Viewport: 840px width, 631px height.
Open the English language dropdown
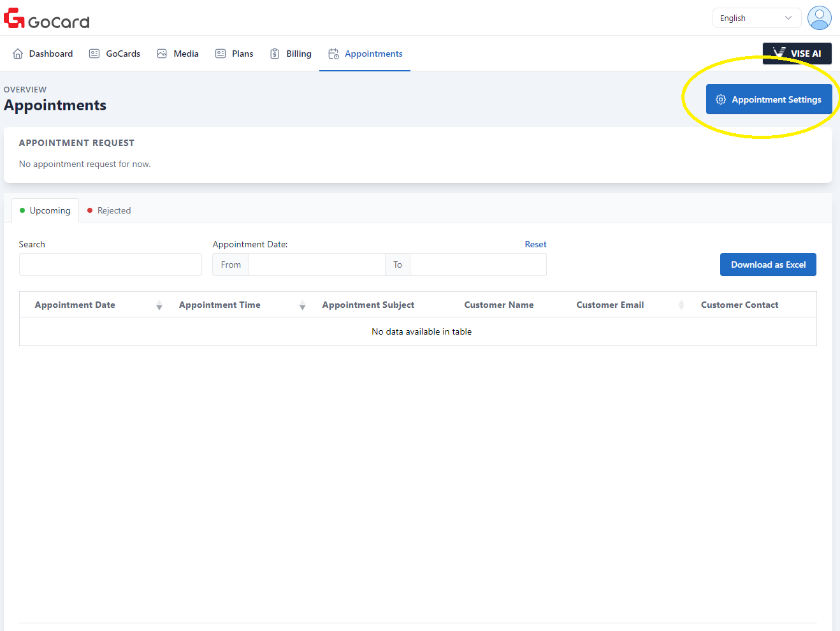tap(756, 18)
